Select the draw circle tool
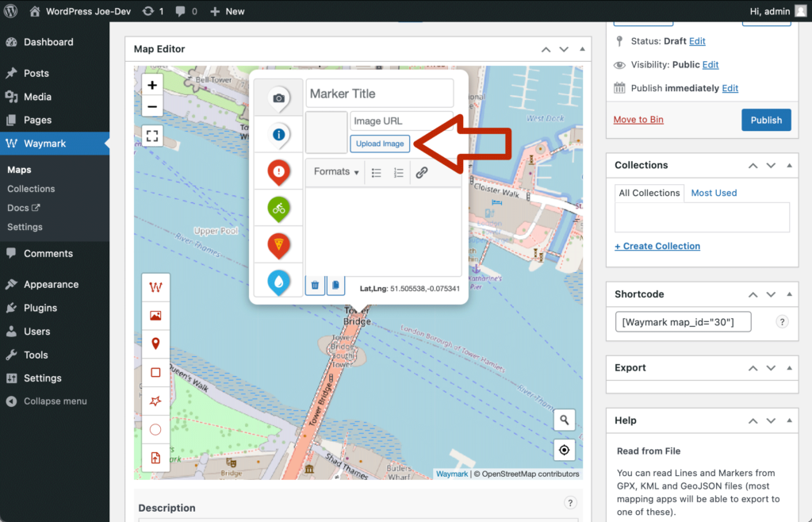The image size is (812, 522). [155, 429]
